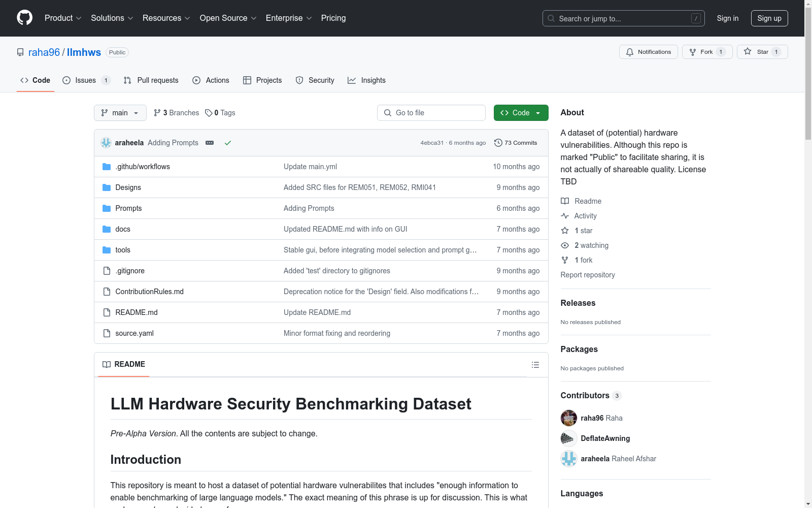Click the Releases heading link
The width and height of the screenshot is (812, 508).
[x=578, y=303]
